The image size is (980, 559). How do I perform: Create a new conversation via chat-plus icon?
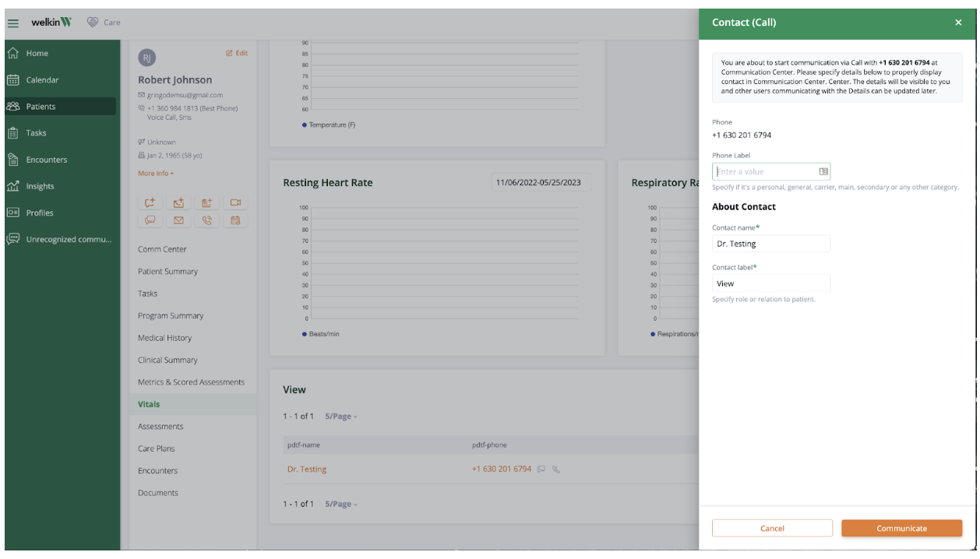coord(150,202)
